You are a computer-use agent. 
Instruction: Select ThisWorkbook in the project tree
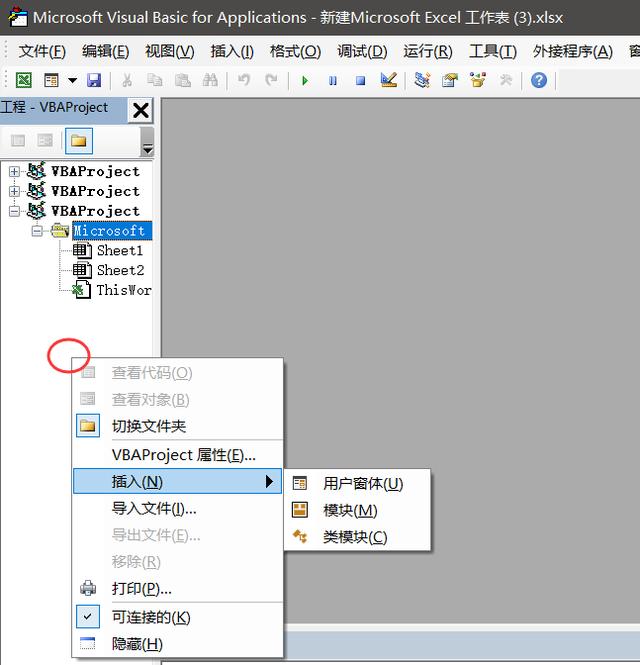click(124, 290)
